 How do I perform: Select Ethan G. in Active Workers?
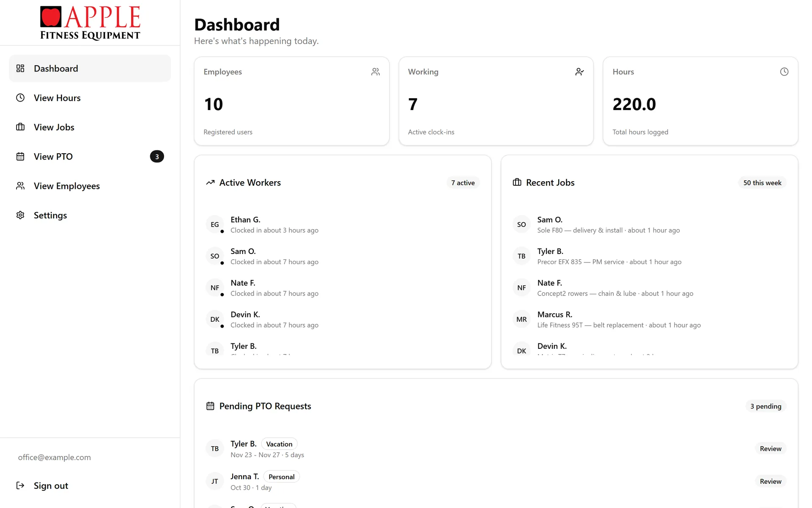pos(343,224)
